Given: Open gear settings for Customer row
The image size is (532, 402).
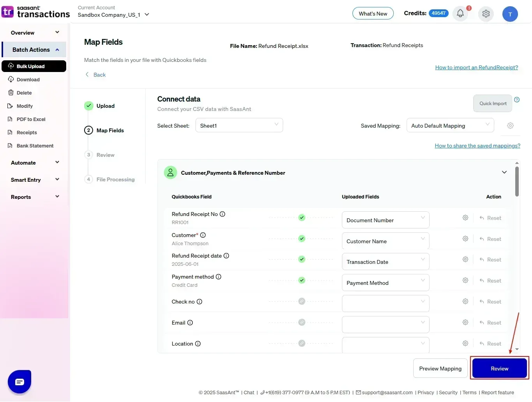Looking at the screenshot, I should [465, 239].
